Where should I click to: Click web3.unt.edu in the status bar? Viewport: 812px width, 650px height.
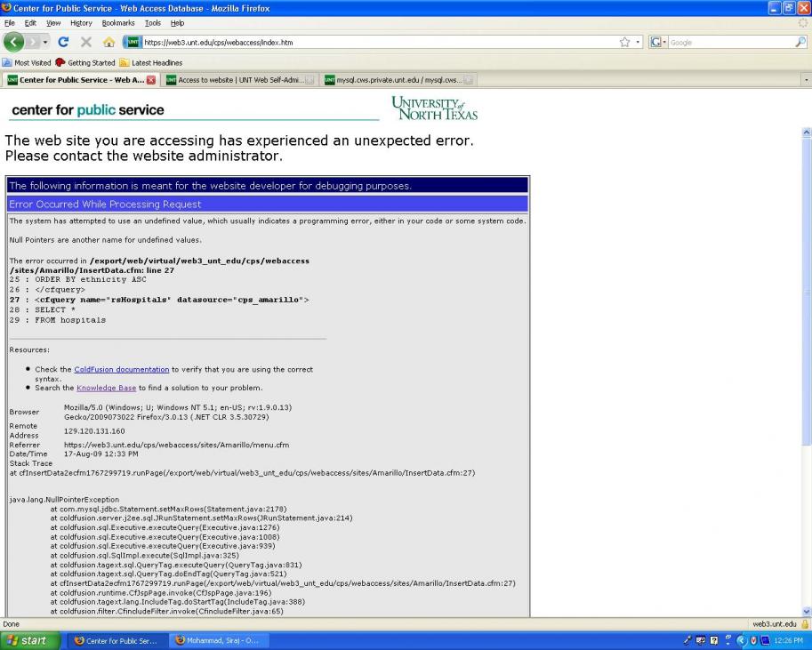[x=774, y=624]
